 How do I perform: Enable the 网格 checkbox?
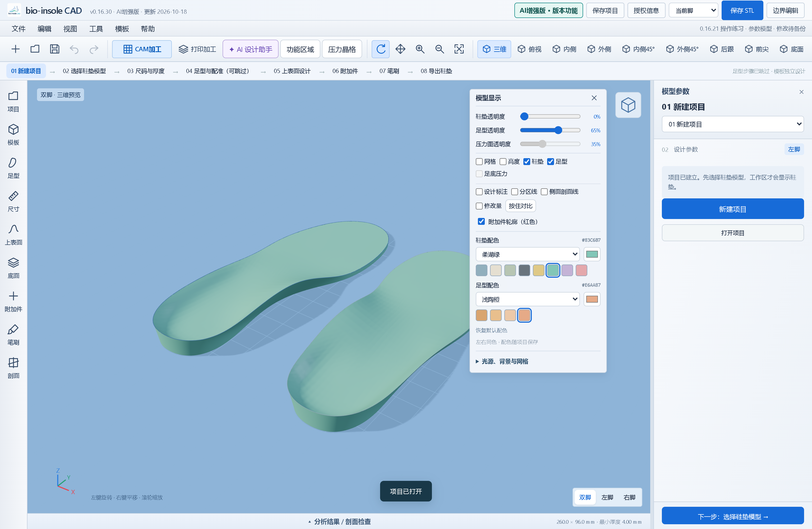pos(479,162)
